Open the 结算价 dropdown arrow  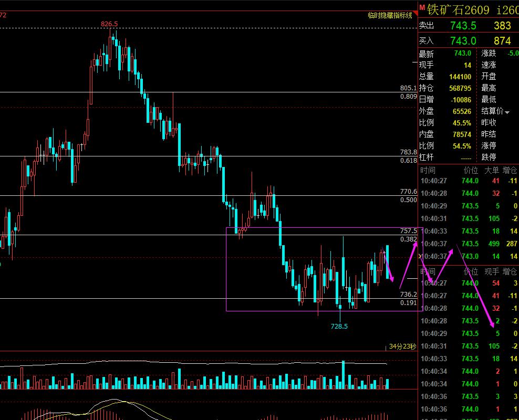click(x=507, y=112)
